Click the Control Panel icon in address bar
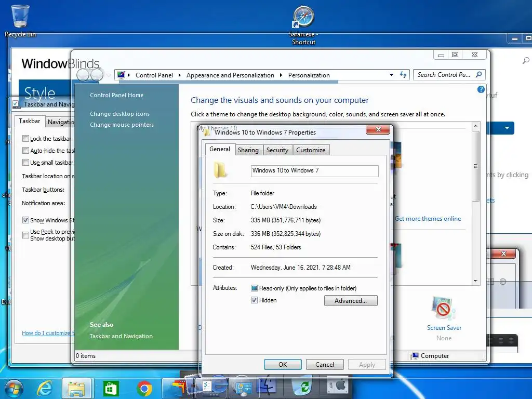 121,75
